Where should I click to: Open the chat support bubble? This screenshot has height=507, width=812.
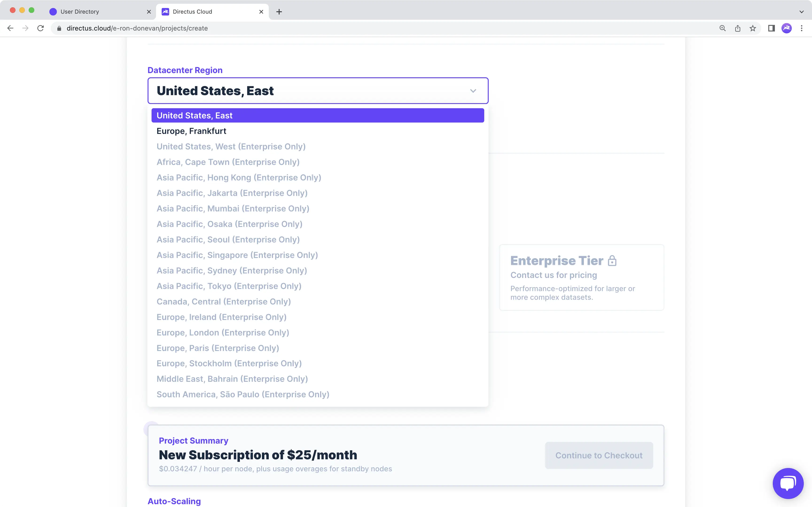click(788, 483)
